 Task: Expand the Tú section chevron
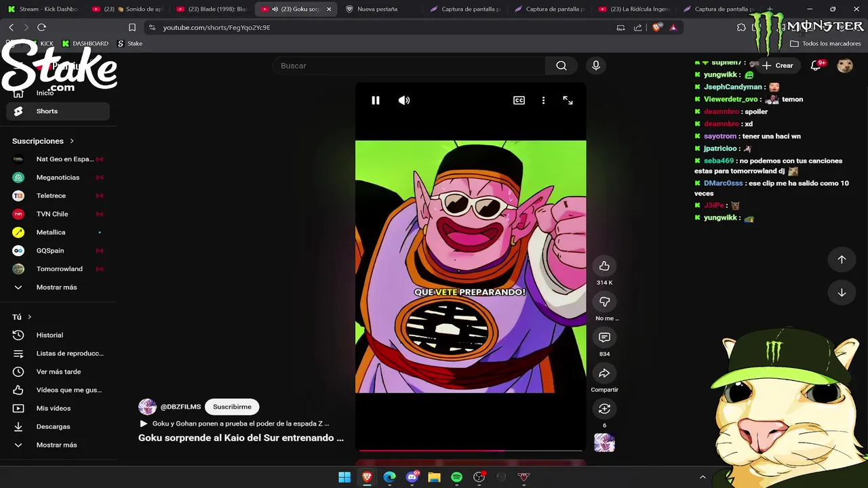click(29, 317)
